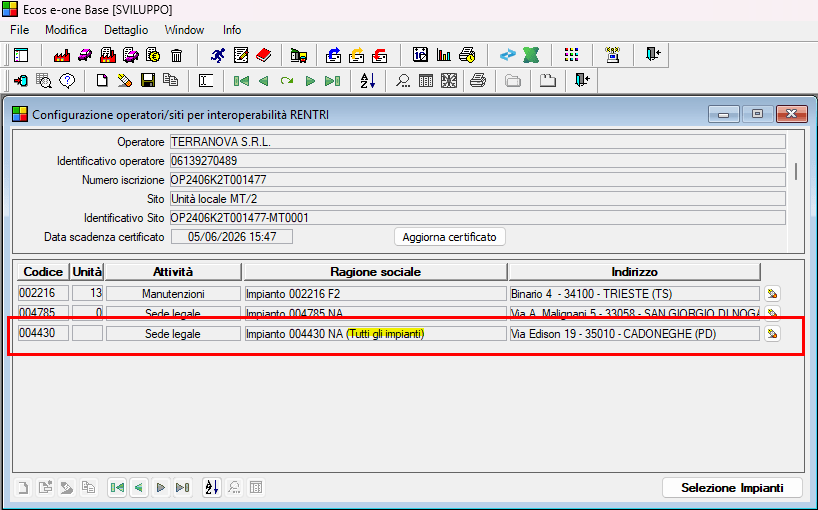Click the help question mark icon
Screen dimensions: 818x510
click(67, 80)
